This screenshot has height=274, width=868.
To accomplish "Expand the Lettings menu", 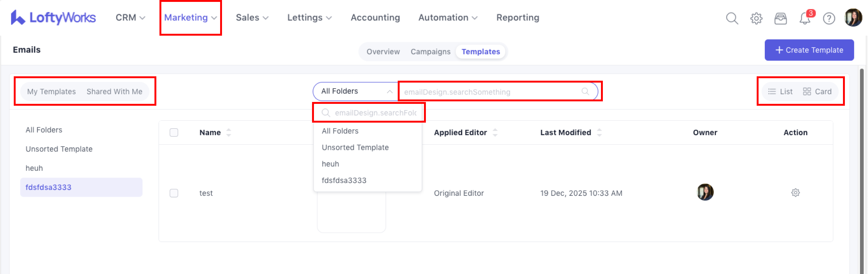I will (x=309, y=18).
